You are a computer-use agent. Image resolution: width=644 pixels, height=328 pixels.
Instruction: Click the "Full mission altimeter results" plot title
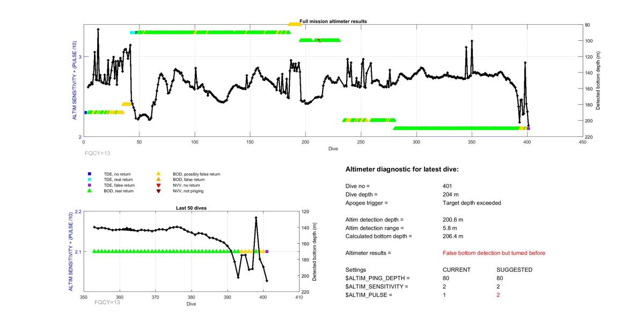coord(333,21)
